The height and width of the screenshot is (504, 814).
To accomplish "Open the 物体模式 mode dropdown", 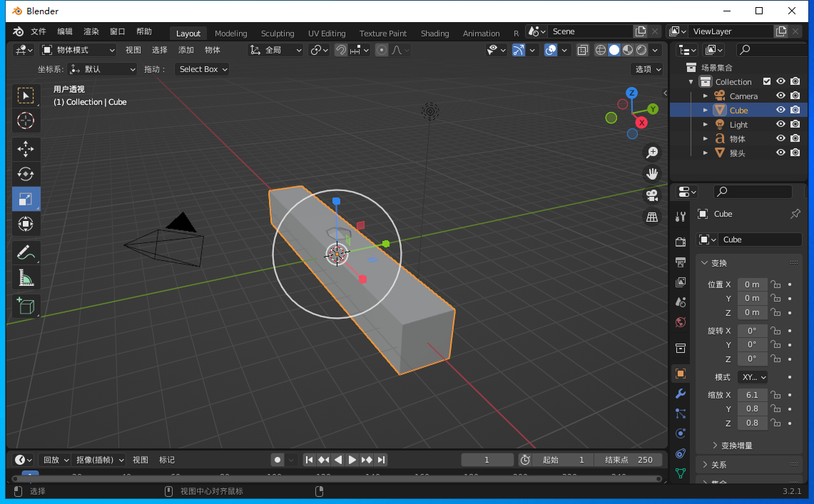I will click(x=78, y=49).
